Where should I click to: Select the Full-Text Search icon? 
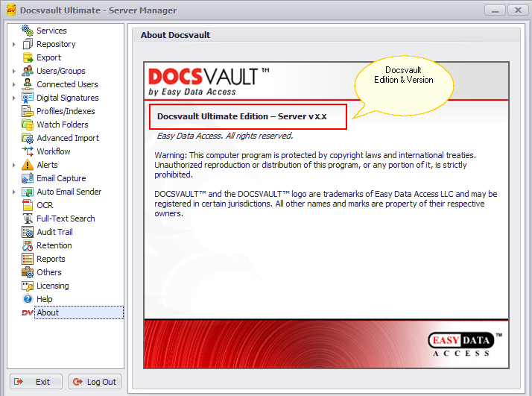pyautogui.click(x=28, y=219)
